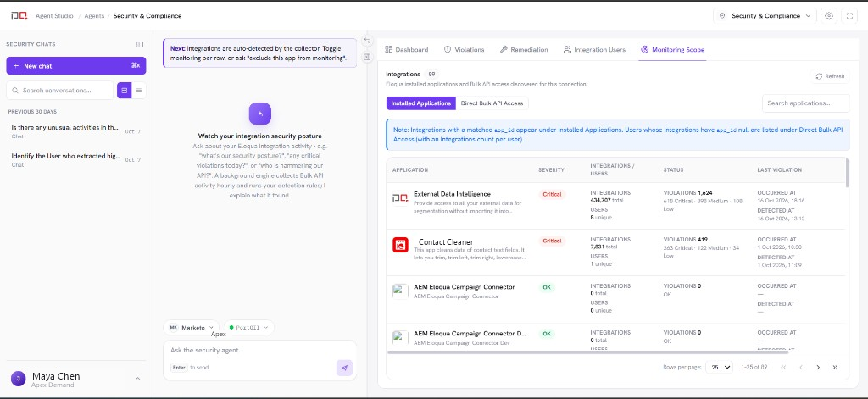
Task: Go to previous page of applications
Action: point(800,367)
